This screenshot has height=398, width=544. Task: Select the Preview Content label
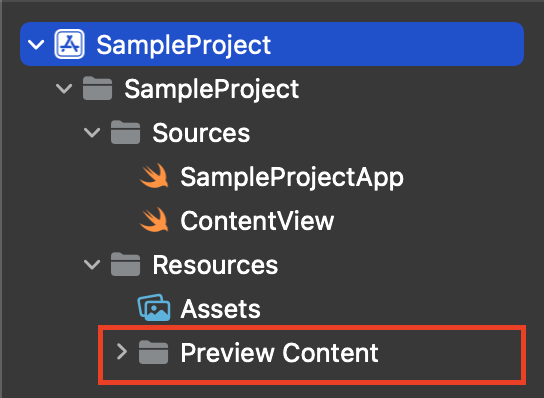pos(279,353)
